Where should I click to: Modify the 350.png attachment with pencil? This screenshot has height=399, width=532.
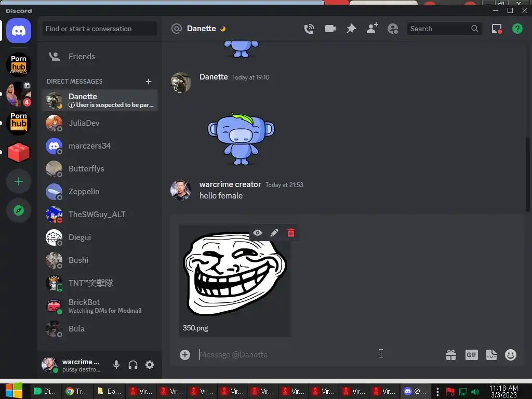point(274,233)
